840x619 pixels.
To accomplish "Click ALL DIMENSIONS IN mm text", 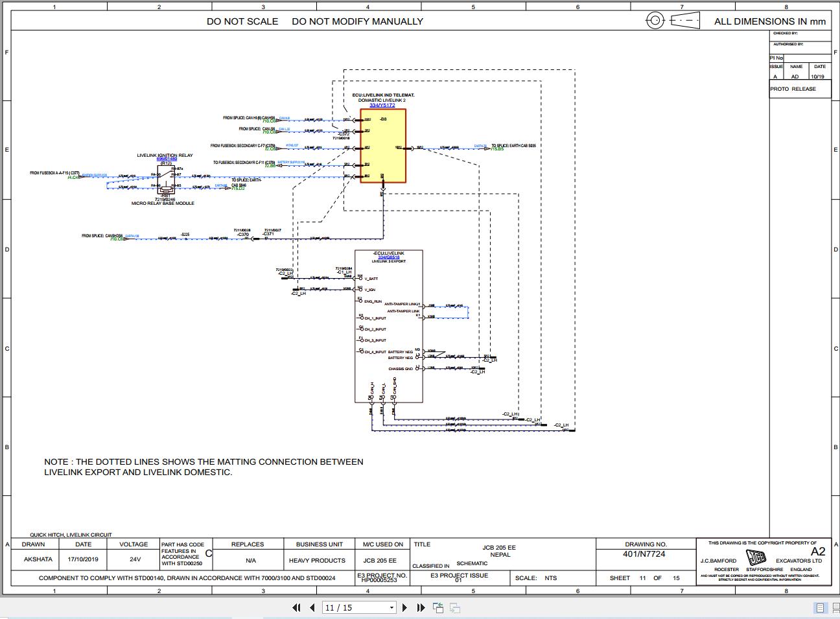I will [770, 21].
